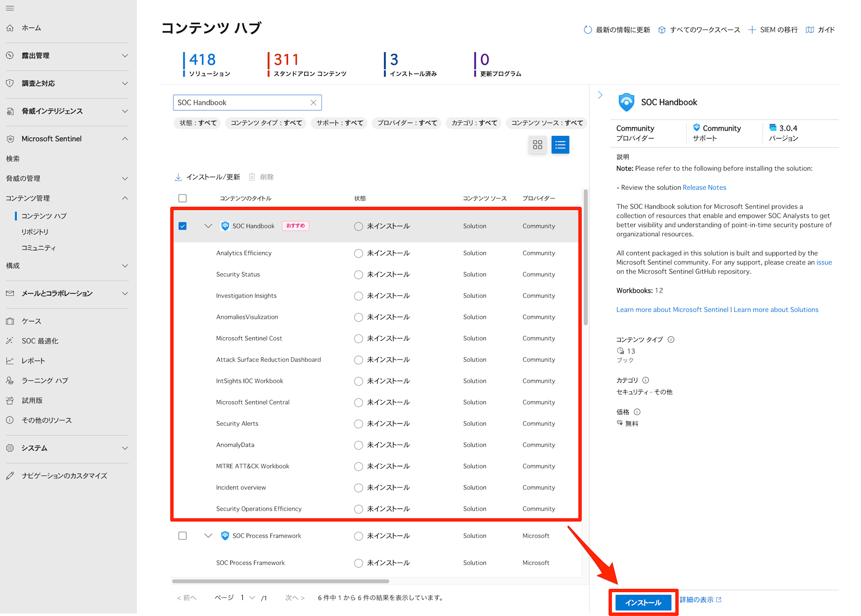Select the Investigation Insights status radio

[x=358, y=296]
